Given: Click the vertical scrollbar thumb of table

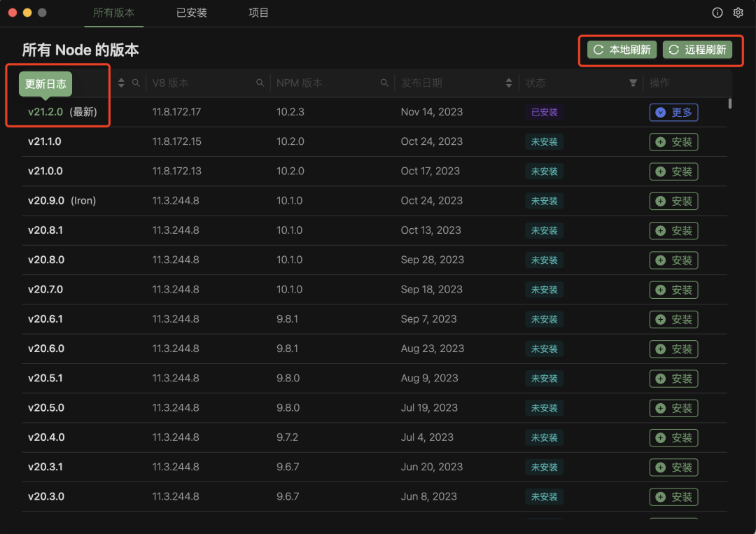Looking at the screenshot, I should 730,104.
